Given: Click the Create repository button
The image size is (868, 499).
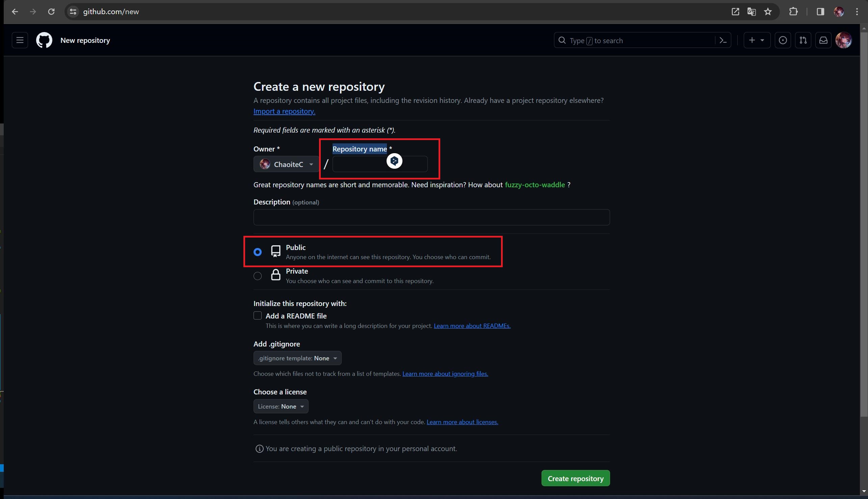Looking at the screenshot, I should [576, 479].
